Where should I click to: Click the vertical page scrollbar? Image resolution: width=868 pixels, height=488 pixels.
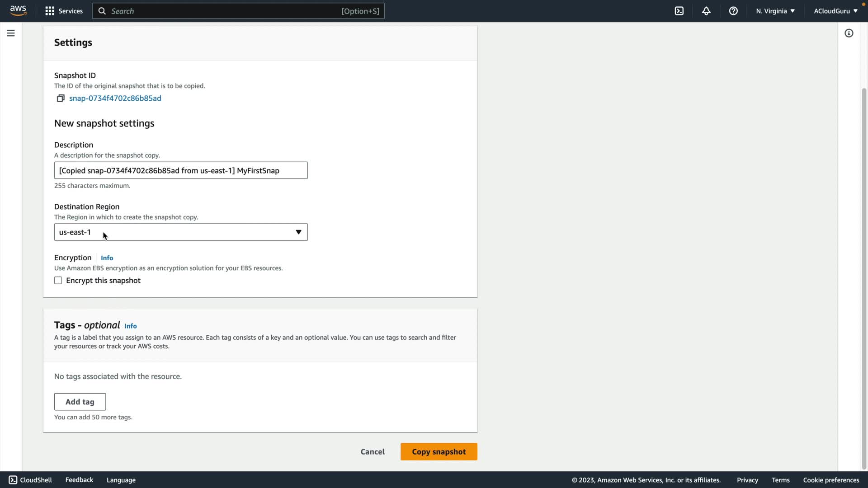coord(864,271)
